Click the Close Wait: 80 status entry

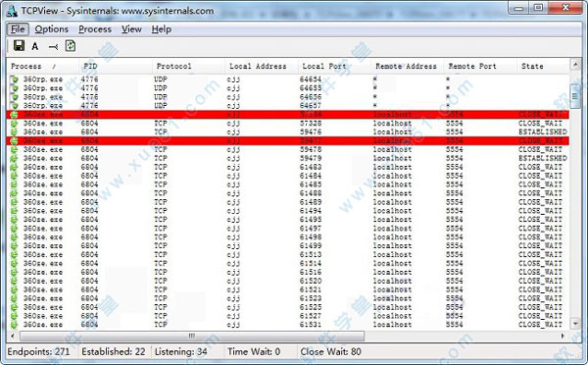[x=330, y=352]
